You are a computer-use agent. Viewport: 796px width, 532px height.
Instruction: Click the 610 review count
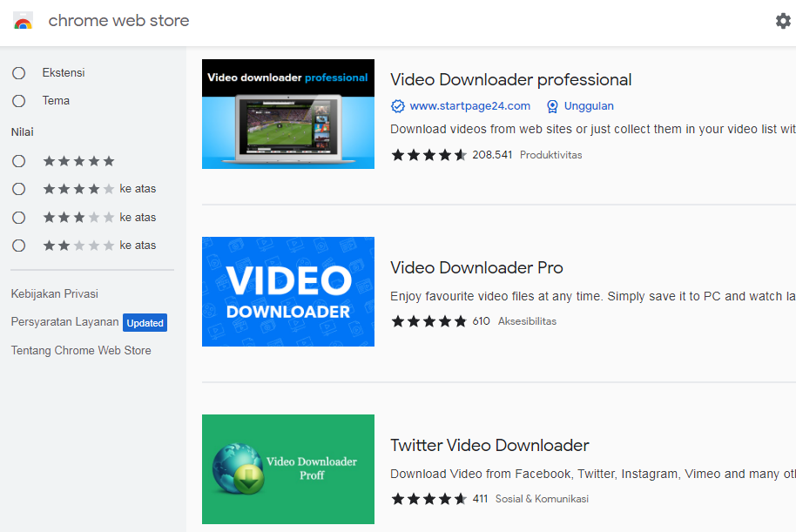point(481,321)
